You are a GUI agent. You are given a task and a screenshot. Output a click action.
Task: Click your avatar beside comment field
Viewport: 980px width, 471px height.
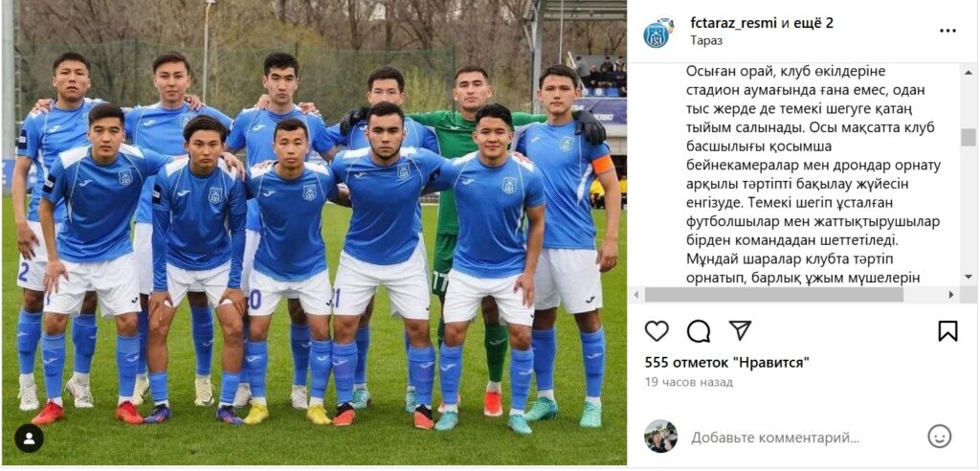point(660,436)
